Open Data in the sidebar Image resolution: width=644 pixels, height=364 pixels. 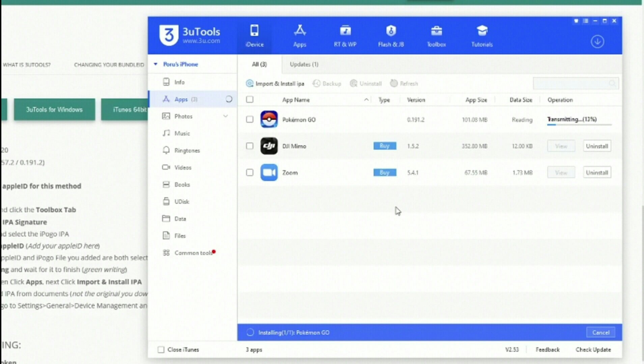coord(193,219)
